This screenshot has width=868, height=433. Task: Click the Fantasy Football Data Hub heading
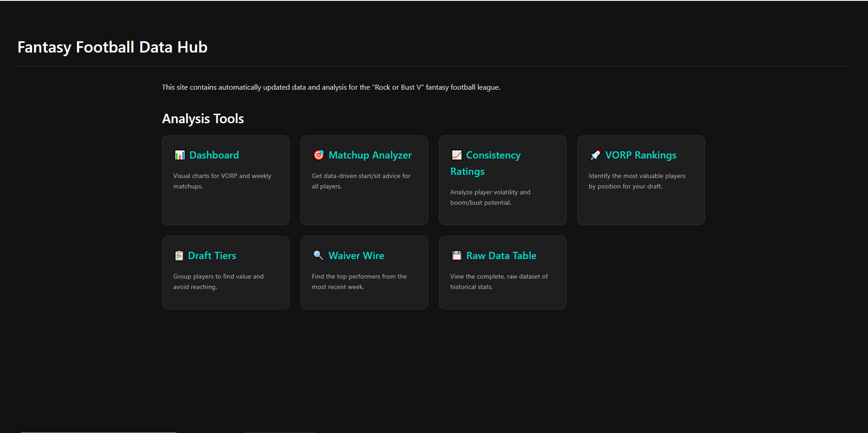(112, 47)
